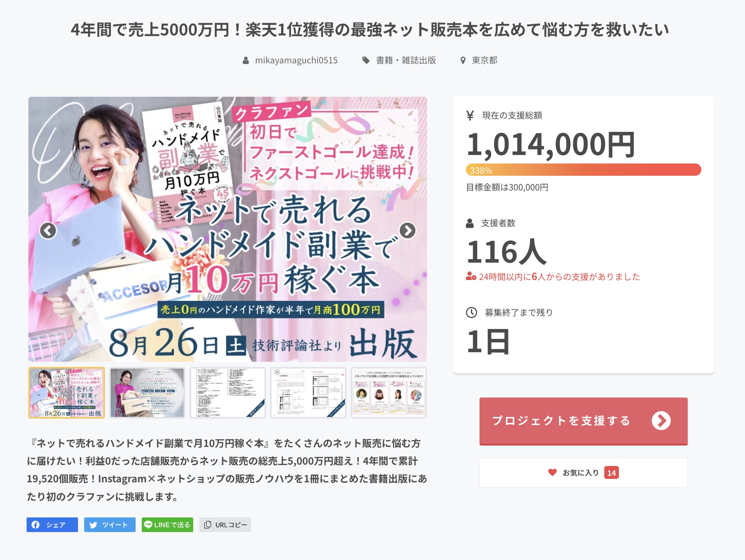Send the project via LINE button
Screen dimensions: 745x560
pos(167,525)
